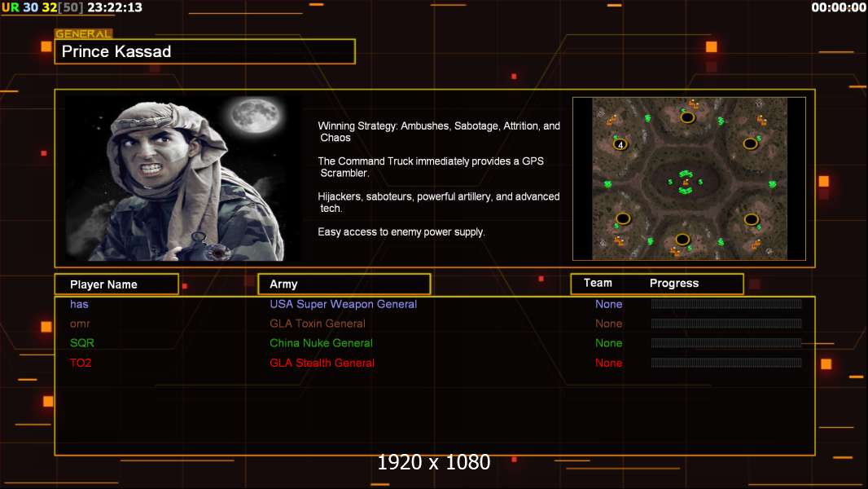Click the loading progress bar for SQR

[726, 343]
